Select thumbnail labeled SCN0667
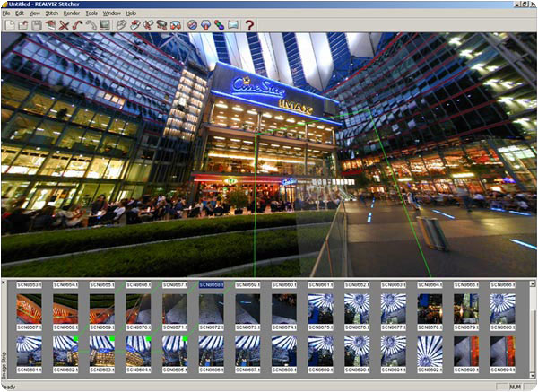This screenshot has height=392, width=538. (30, 309)
